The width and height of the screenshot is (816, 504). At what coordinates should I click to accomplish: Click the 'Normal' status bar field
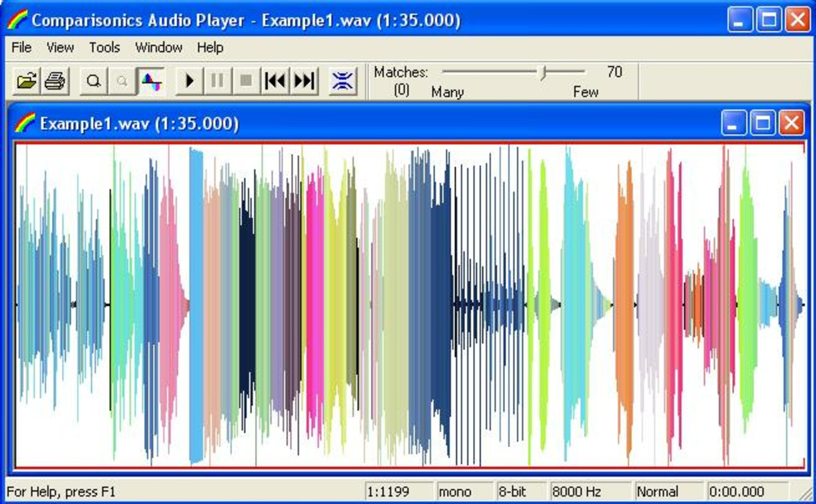(669, 491)
